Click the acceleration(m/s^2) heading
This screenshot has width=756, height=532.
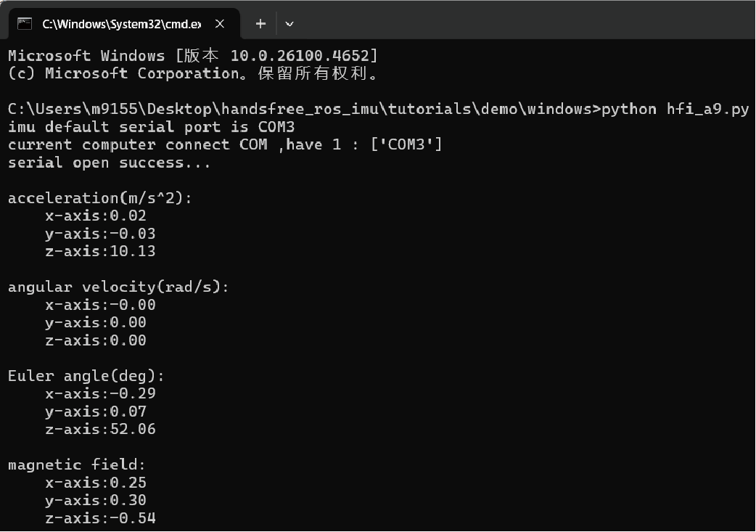click(x=100, y=198)
